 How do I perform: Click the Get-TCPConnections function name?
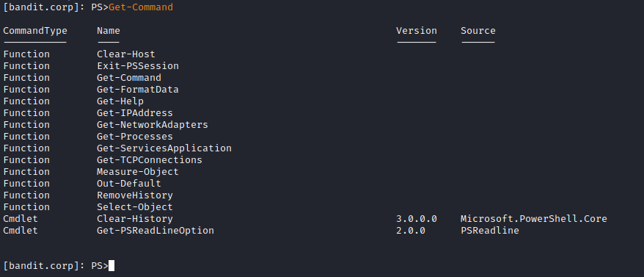pyautogui.click(x=150, y=159)
